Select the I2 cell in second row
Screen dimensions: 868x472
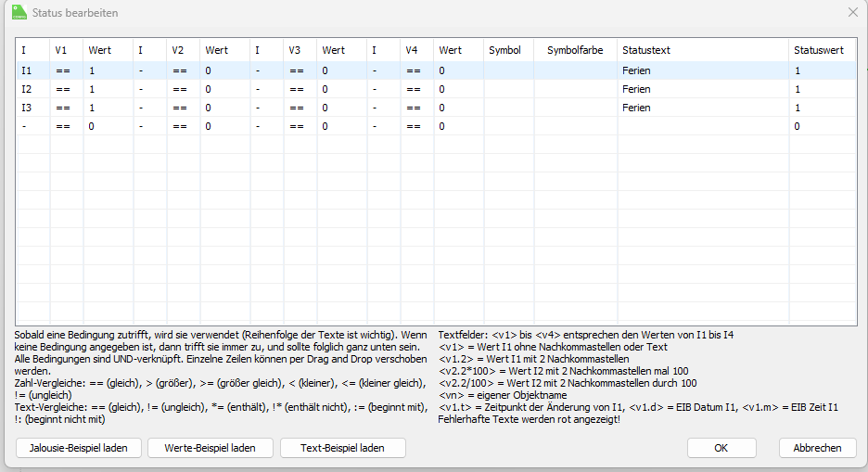click(x=33, y=89)
